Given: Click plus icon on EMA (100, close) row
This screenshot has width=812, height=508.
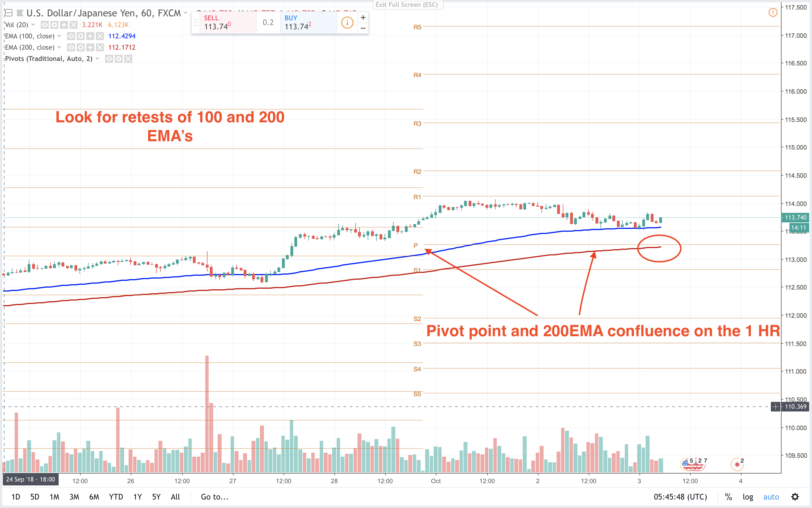Looking at the screenshot, I should tap(90, 36).
